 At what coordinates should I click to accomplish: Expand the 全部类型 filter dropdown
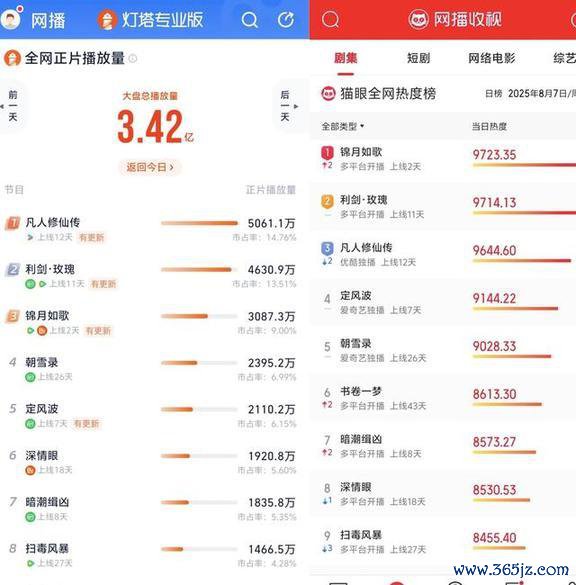click(343, 126)
